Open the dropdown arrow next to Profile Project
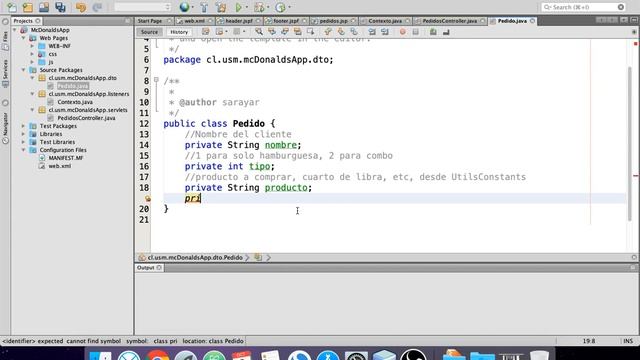The width and height of the screenshot is (640, 360). 289,7
